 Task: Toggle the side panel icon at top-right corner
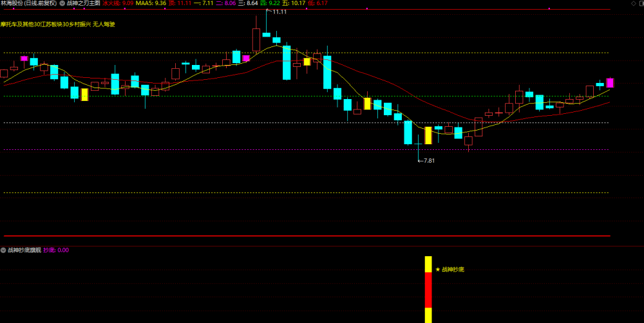click(640, 3)
